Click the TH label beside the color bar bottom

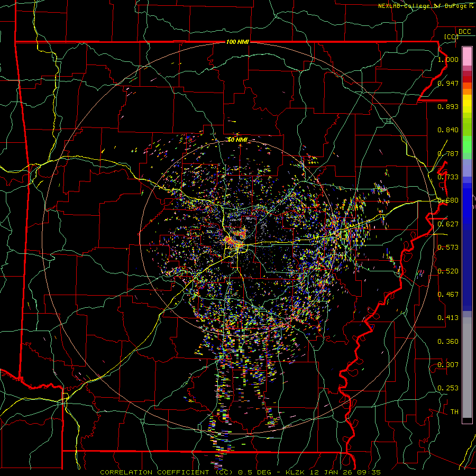[454, 412]
